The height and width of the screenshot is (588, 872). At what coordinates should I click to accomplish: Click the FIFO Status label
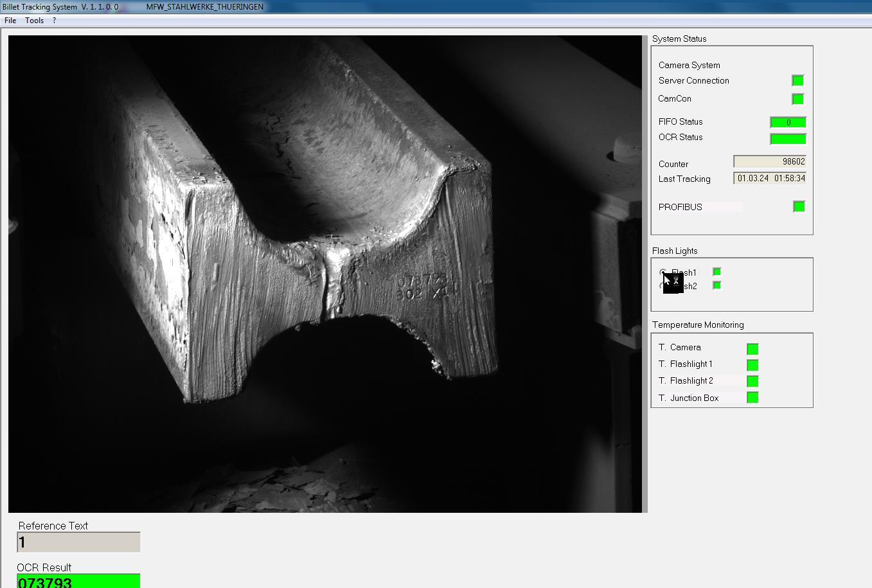click(681, 121)
